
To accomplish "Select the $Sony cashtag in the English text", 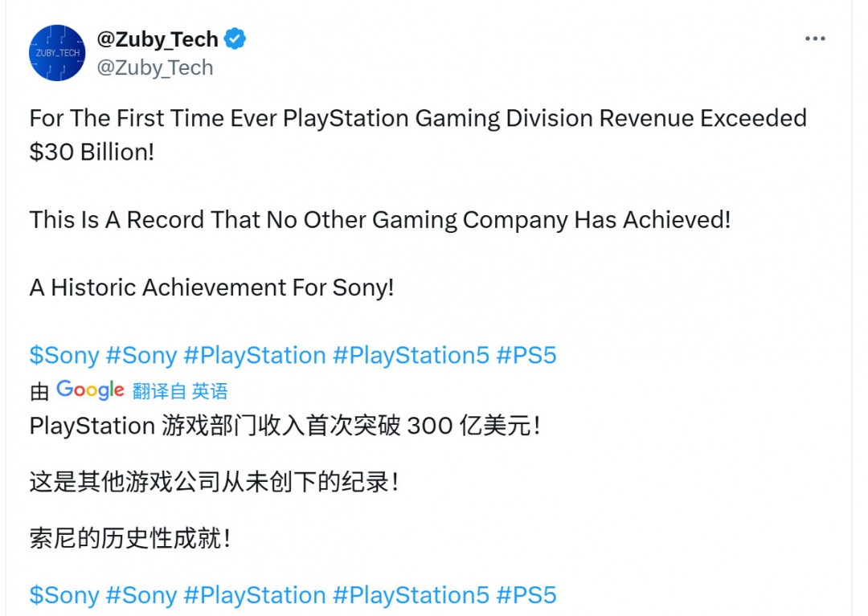I will coord(64,355).
